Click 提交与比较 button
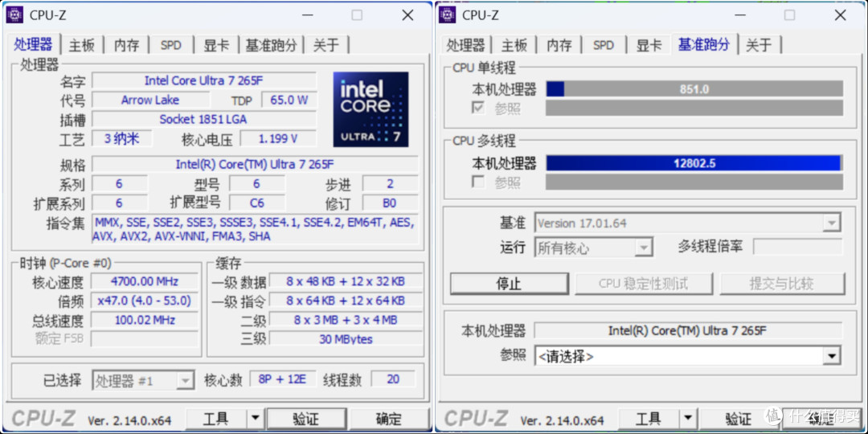Image resolution: width=868 pixels, height=434 pixels. click(x=782, y=284)
